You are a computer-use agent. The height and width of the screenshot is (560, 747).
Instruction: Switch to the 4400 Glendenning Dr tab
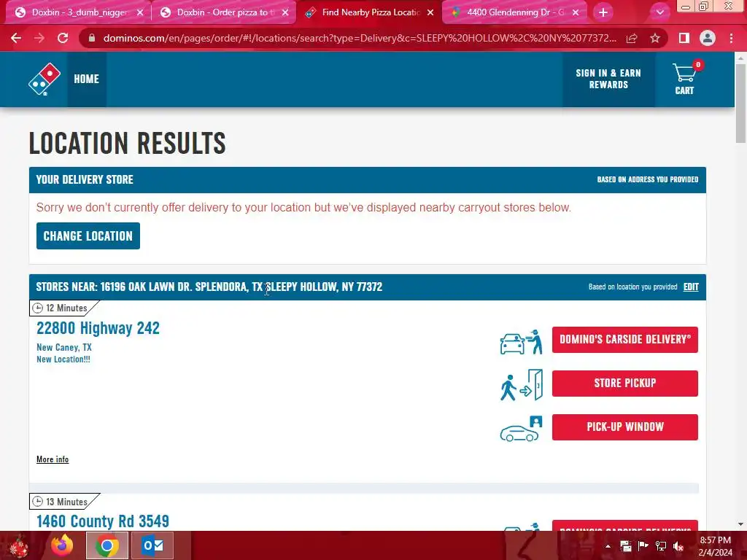pos(514,12)
